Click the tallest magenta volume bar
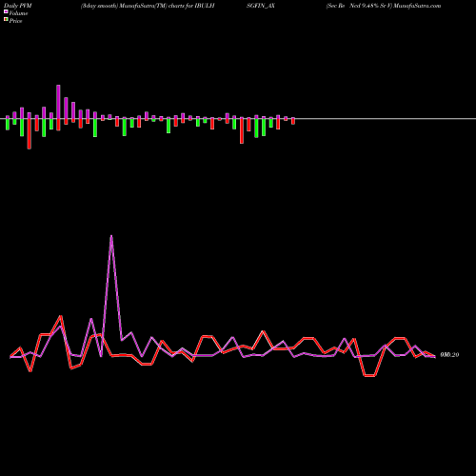Image resolution: width=476 pixels, height=476 pixels. 58,102
